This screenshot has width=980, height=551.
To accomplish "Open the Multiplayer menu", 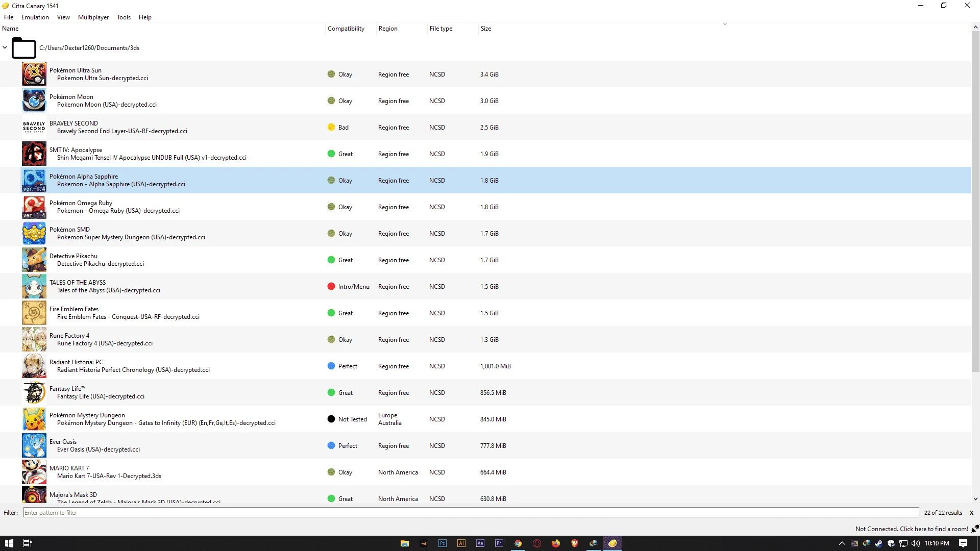I will pos(93,17).
